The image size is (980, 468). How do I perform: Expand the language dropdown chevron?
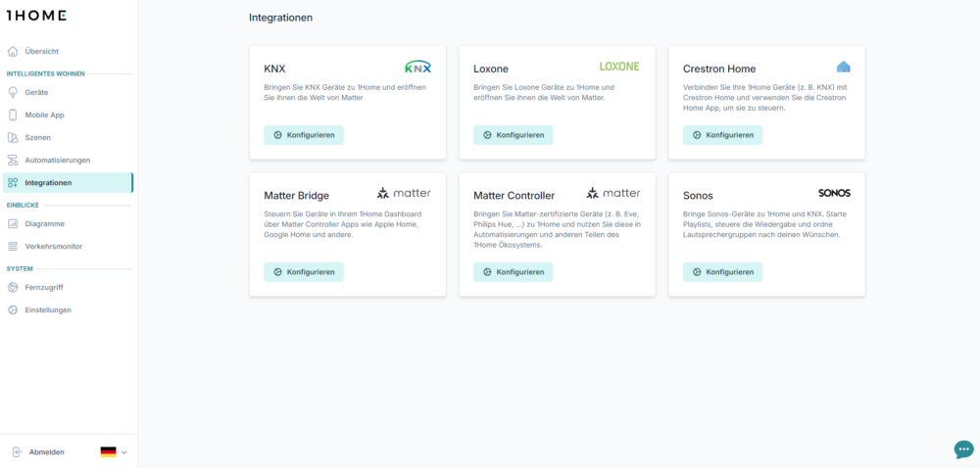point(124,452)
